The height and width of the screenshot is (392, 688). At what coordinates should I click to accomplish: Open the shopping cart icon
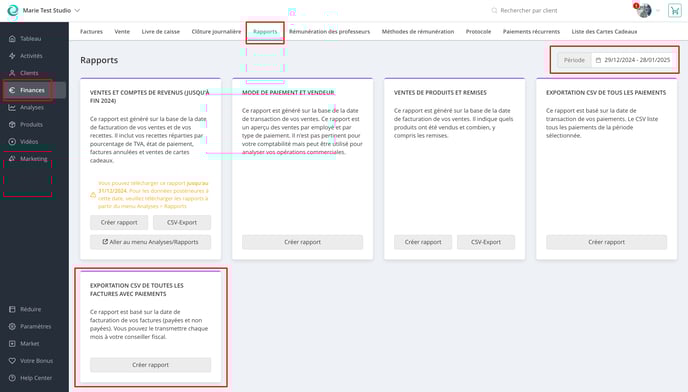coord(674,11)
